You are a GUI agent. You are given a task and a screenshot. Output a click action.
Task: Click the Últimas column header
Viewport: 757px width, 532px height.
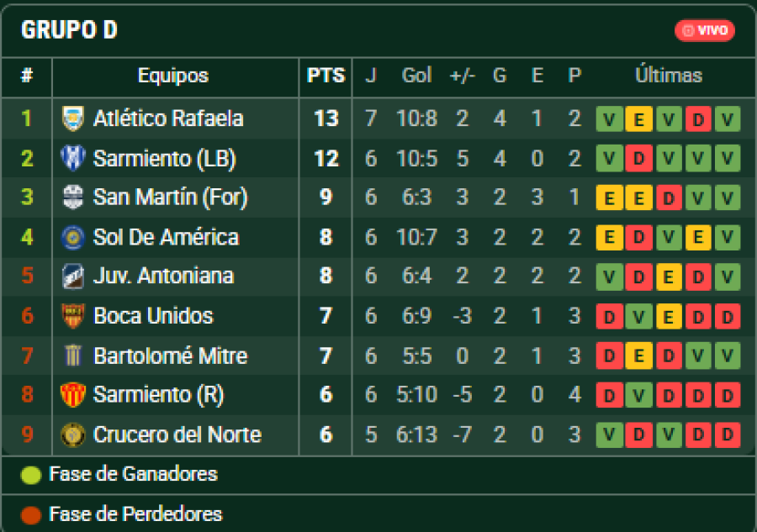click(x=669, y=76)
